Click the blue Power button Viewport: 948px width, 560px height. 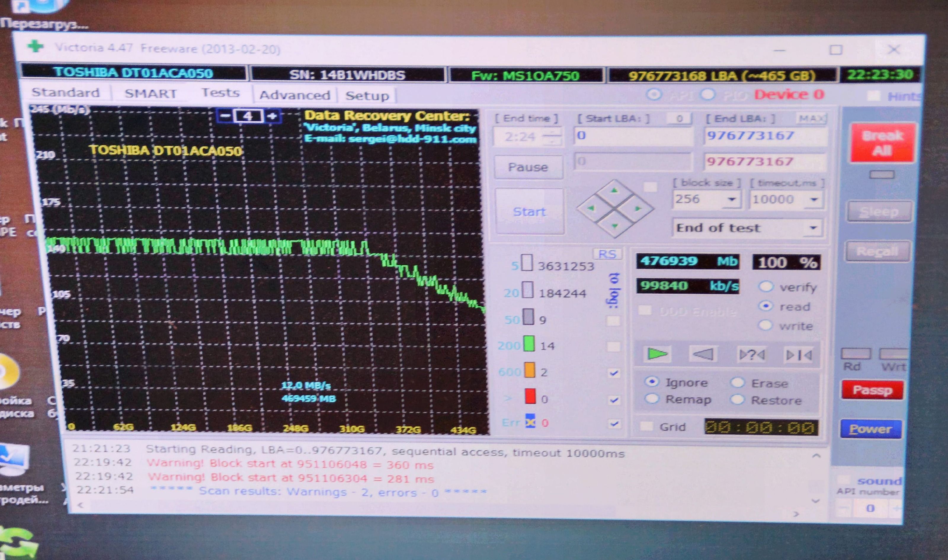click(x=871, y=429)
